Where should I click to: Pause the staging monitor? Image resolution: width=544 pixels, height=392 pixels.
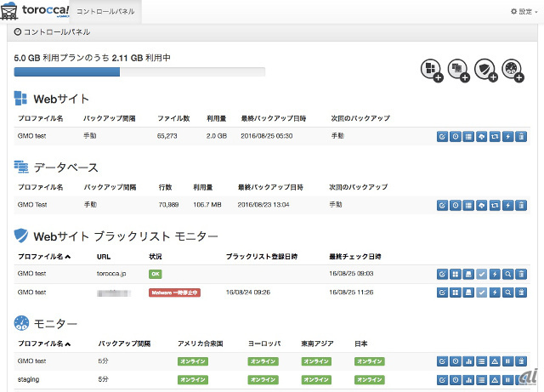tap(508, 379)
